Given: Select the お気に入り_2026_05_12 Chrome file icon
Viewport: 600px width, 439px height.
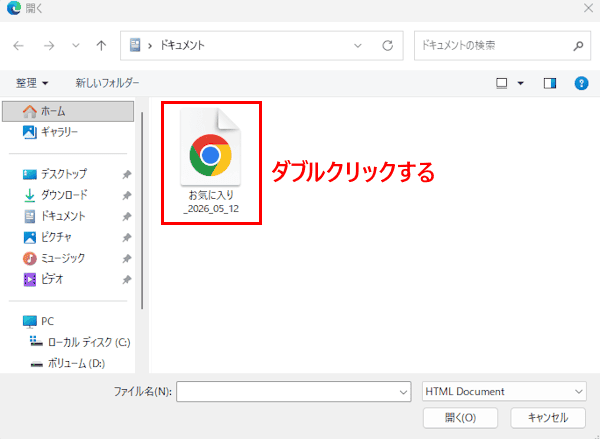Looking at the screenshot, I should pyautogui.click(x=210, y=147).
